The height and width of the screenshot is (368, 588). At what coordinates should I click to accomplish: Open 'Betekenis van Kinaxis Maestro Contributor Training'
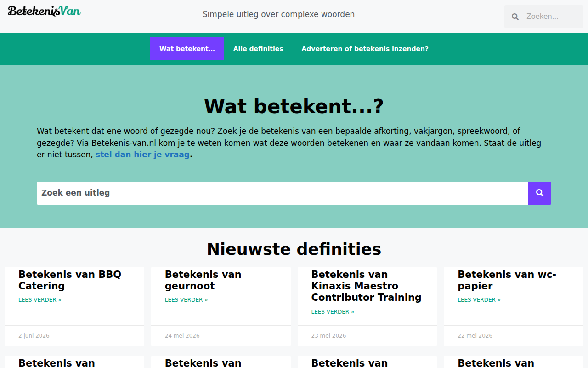pos(366,286)
